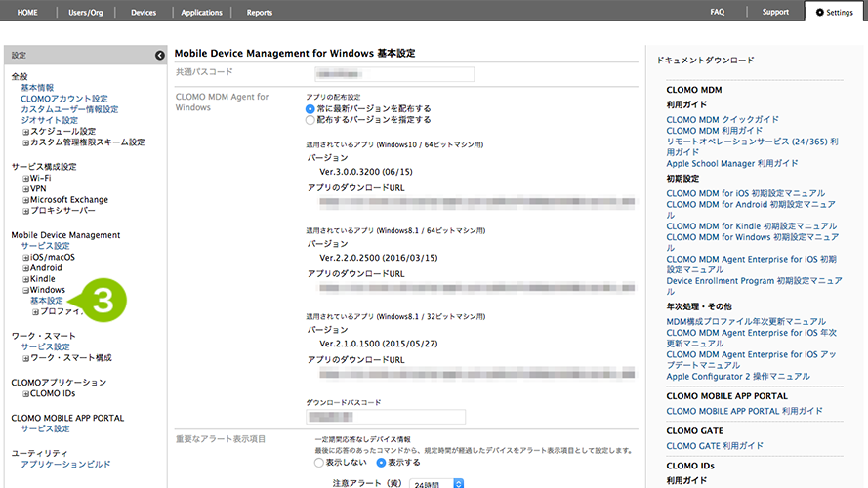
Task: Open ジオサイト設定 link
Action: 49,120
